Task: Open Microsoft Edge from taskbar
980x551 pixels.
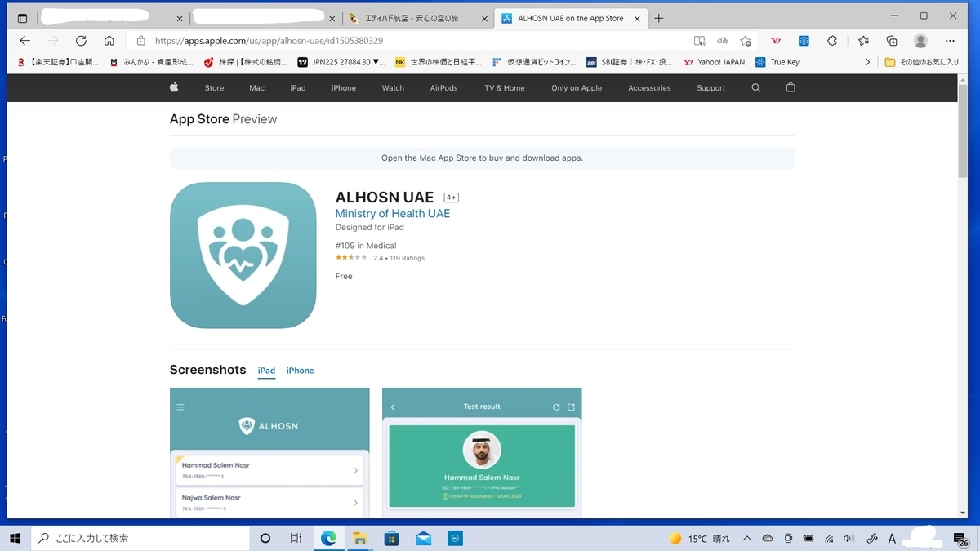Action: click(328, 538)
